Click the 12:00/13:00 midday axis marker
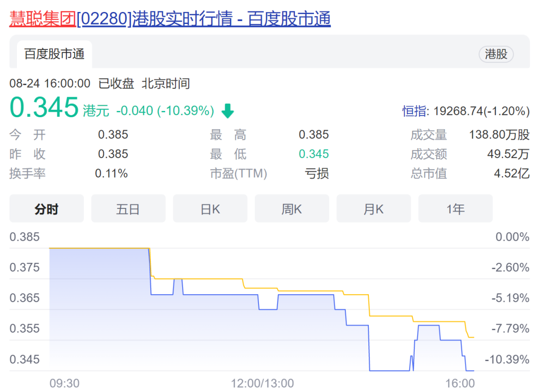Screen dimensions: 539x392 tap(262, 384)
